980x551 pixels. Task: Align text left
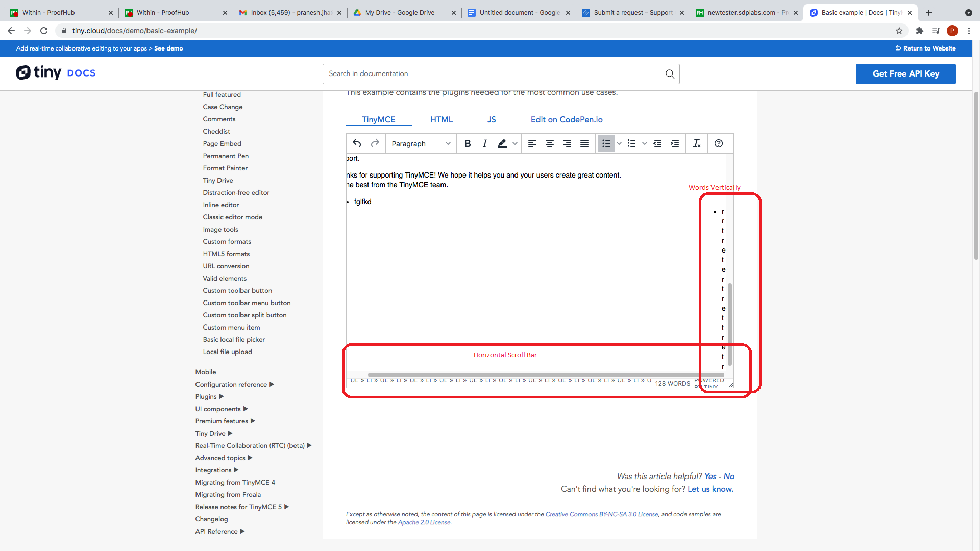click(x=532, y=143)
